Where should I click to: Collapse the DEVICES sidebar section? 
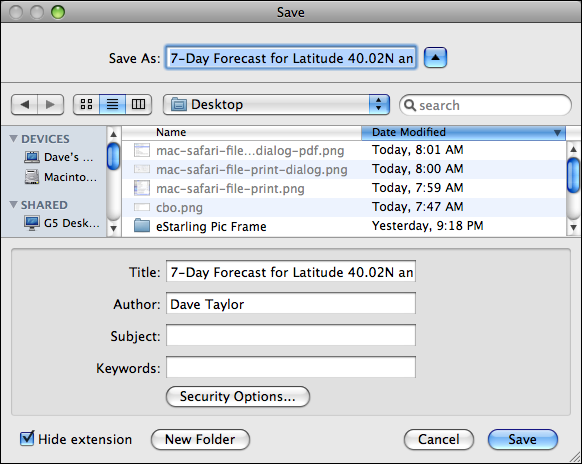point(13,139)
